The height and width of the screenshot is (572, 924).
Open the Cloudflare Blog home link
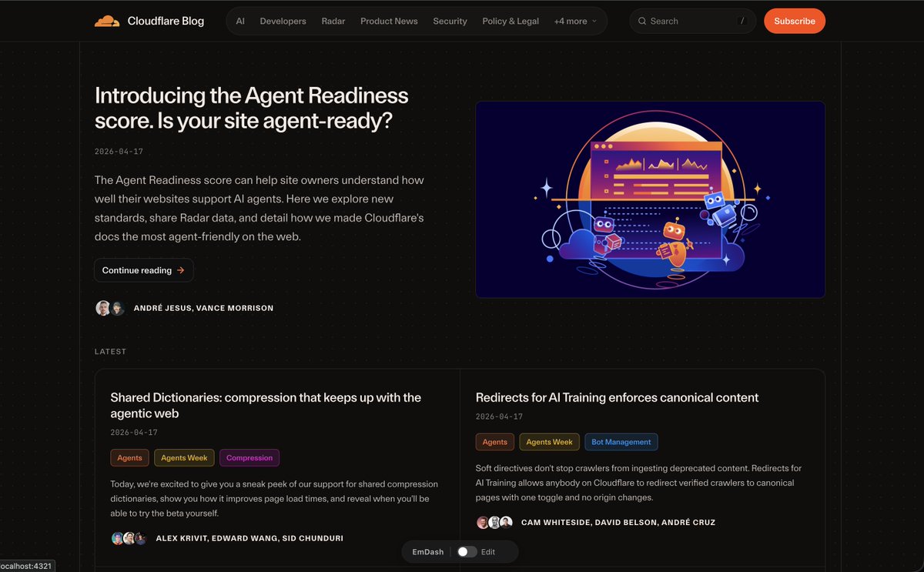[x=149, y=22]
